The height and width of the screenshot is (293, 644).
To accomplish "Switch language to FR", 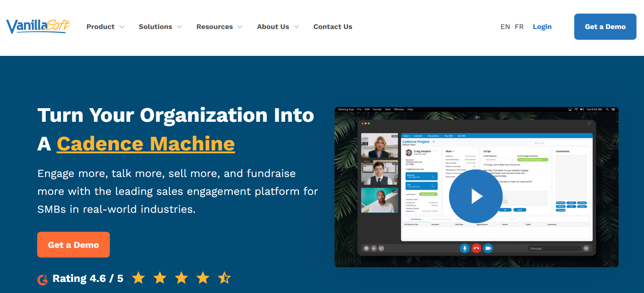I will [519, 27].
